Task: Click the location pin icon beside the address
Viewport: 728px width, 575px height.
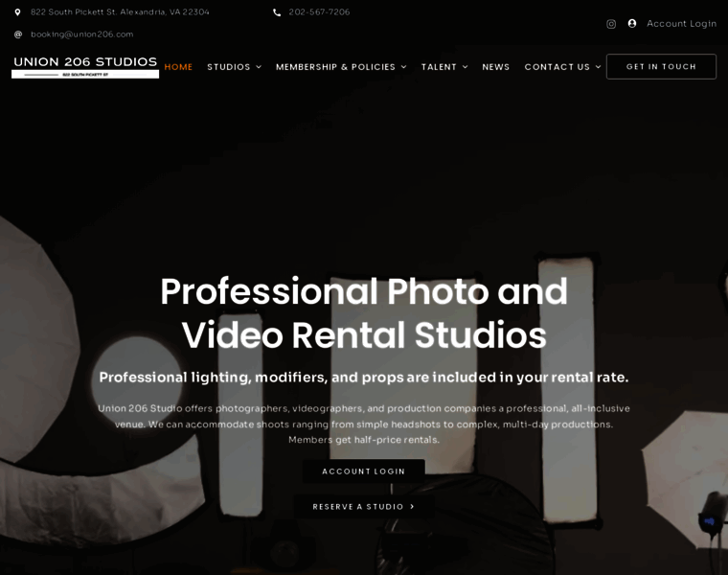Action: tap(17, 12)
